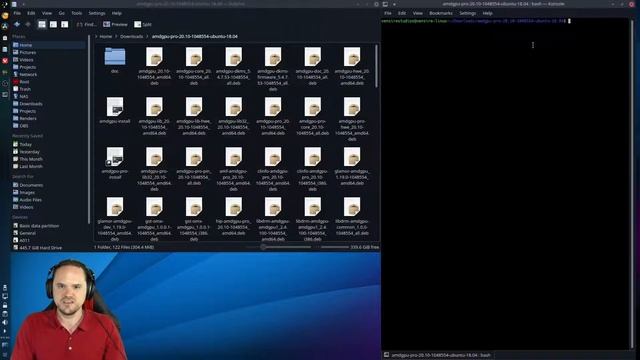The height and width of the screenshot is (360, 640).
Task: Toggle Split view in Dolphin
Action: click(143, 24)
